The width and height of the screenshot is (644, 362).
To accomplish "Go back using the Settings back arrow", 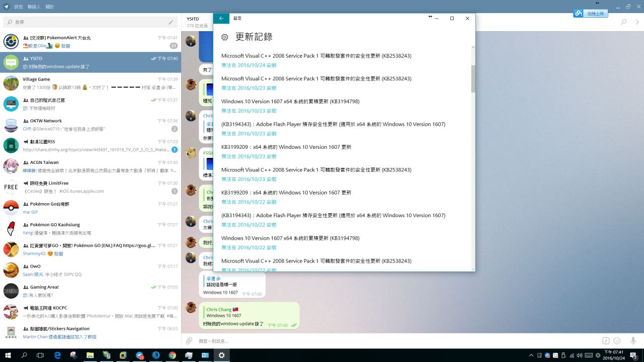I will [221, 18].
